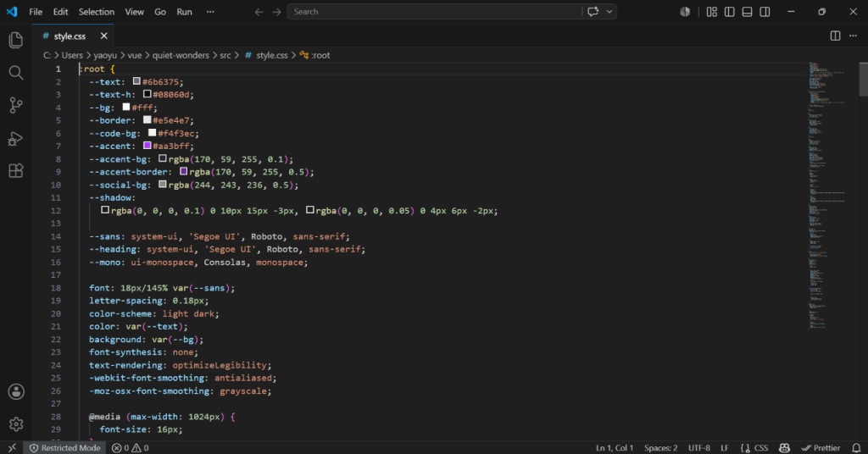Click text 'text-rendering: optimizeLegibility;'
Image resolution: width=868 pixels, height=454 pixels.
pos(181,365)
